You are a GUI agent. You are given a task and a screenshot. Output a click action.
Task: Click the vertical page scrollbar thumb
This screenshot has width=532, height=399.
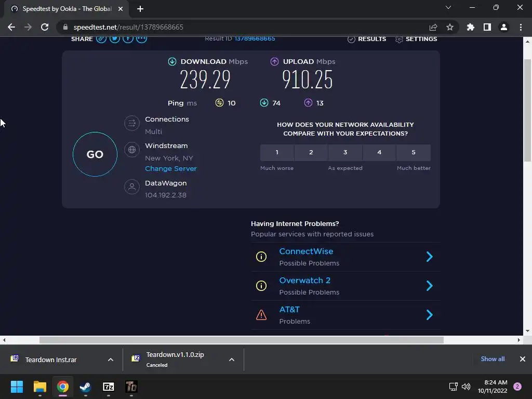(527, 110)
